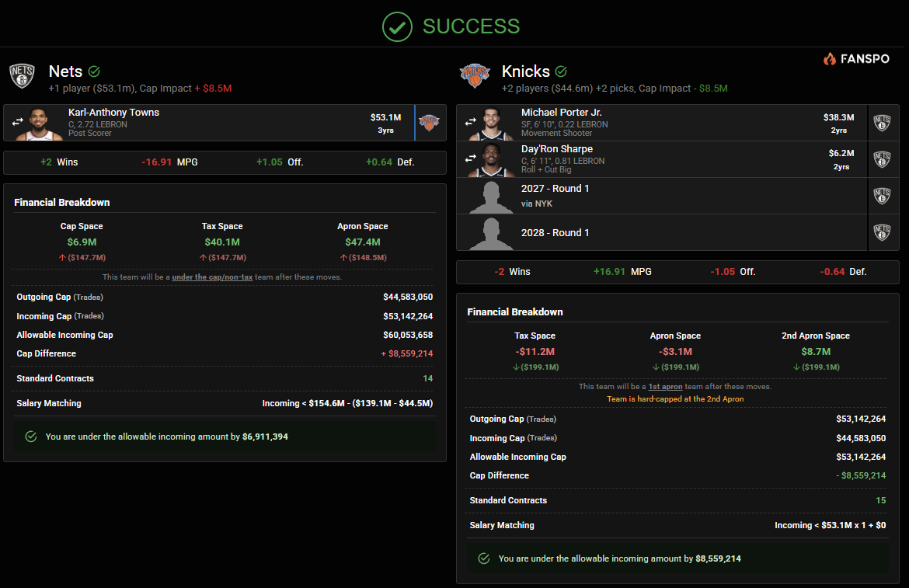This screenshot has width=909, height=588.
Task: Click the big SUCCESS checkmark icon
Action: click(397, 26)
